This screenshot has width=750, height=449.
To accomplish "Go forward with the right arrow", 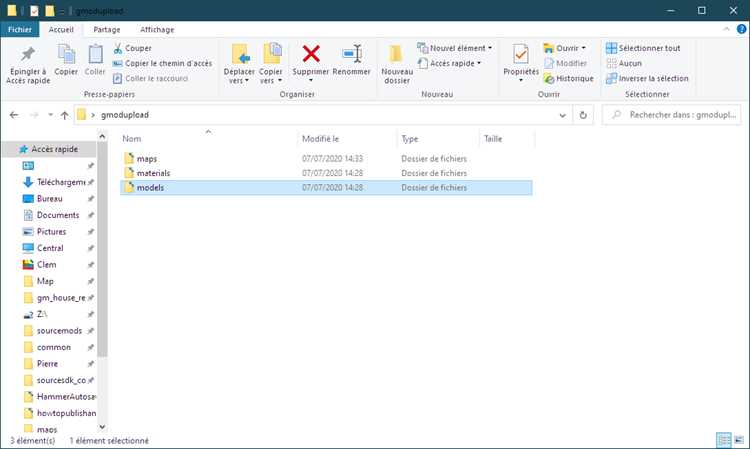I will tap(33, 115).
